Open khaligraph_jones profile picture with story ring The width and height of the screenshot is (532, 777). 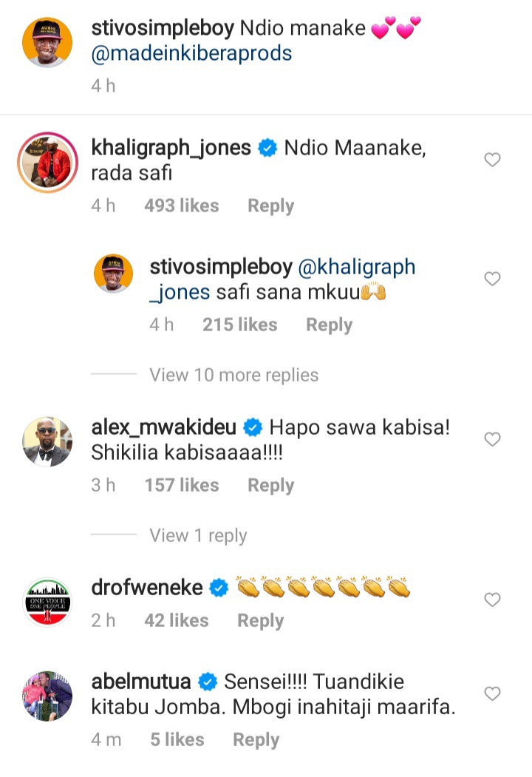tap(47, 163)
